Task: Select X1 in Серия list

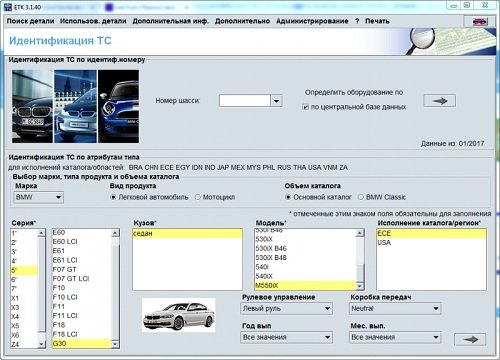Action: (x=24, y=298)
